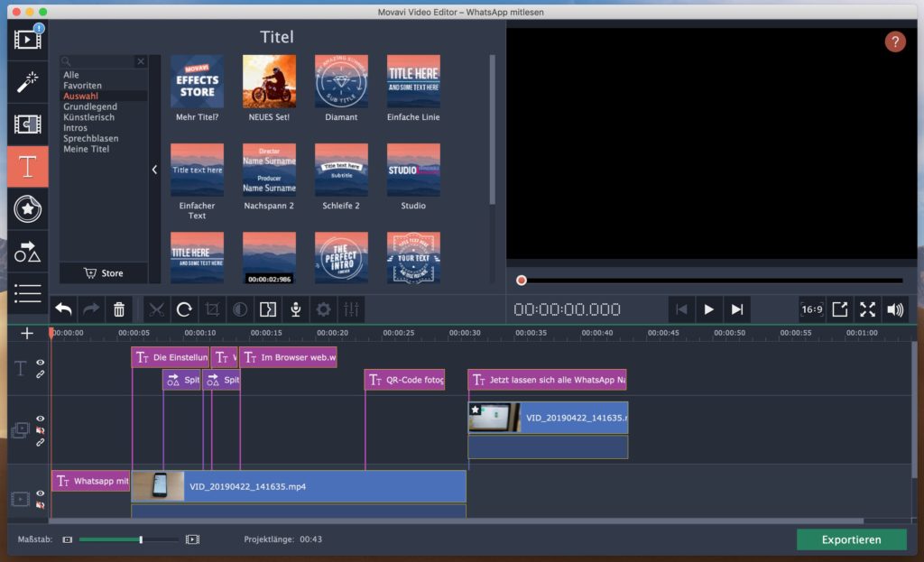Select the Sprechblasen title category

tap(90, 139)
